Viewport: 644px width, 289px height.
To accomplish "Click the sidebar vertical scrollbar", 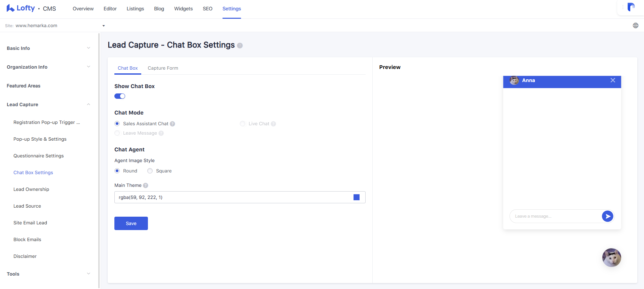I will coord(99,160).
